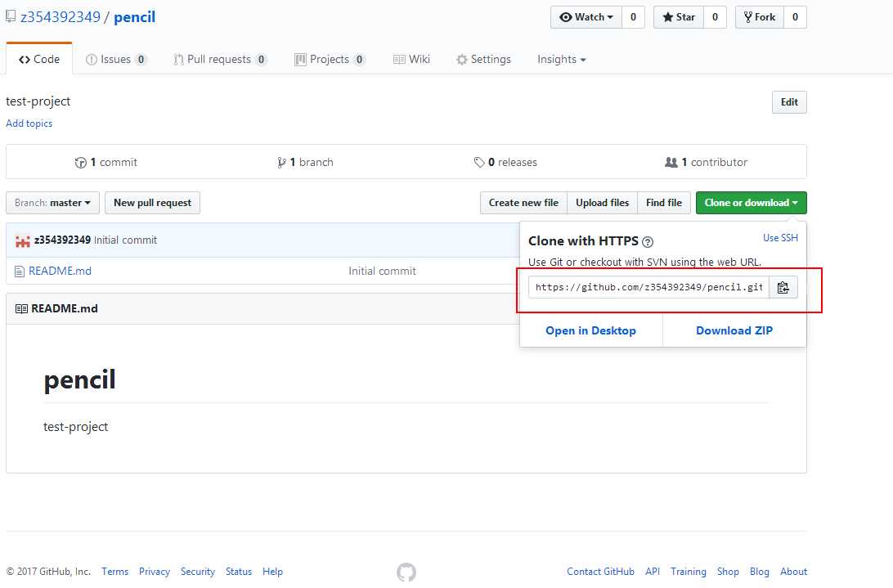The width and height of the screenshot is (893, 588).
Task: Click the z354392349 avatar in commit row
Action: tap(22, 240)
